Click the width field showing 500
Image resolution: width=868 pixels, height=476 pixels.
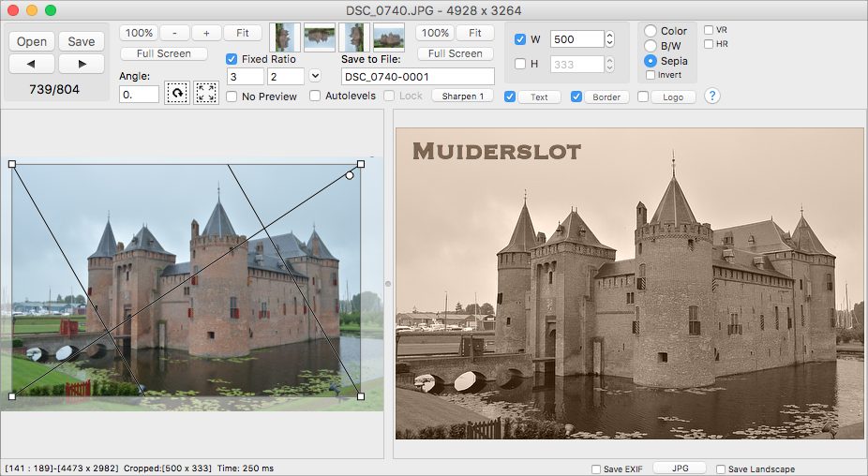[577, 38]
